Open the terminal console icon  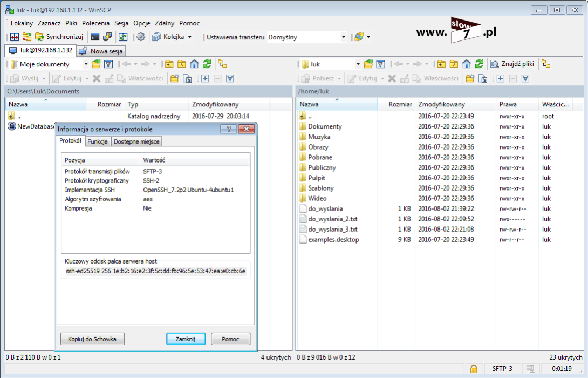coord(95,37)
